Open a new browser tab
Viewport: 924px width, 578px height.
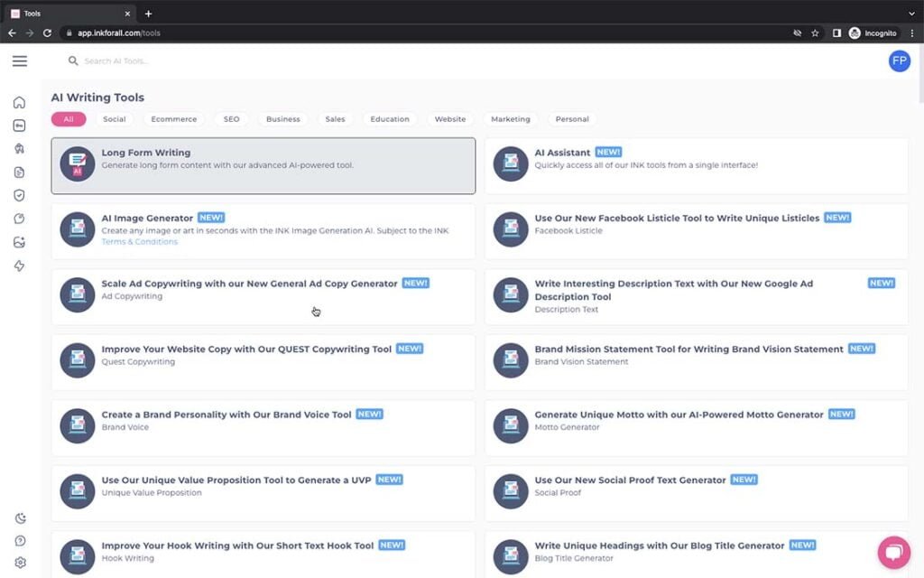[149, 14]
